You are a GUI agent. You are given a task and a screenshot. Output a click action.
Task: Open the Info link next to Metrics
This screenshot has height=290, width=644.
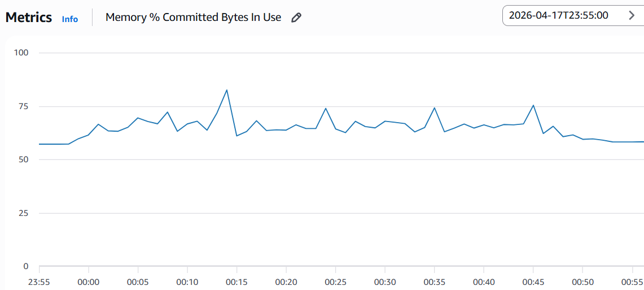tap(70, 19)
